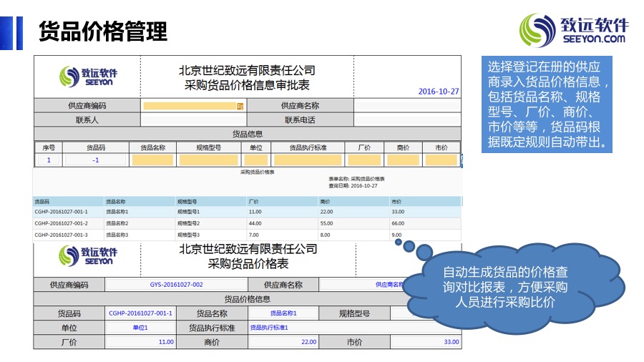Click the product name input cell
Image resolution: width=644 pixels, height=362 pixels.
pos(153,160)
